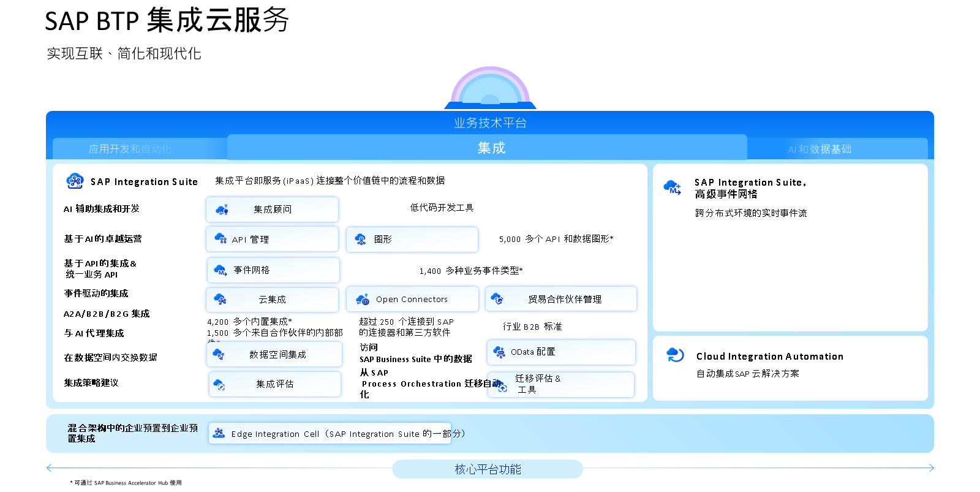This screenshot has width=980, height=492.
Task: Open the 集成顾问 card
Action: click(272, 210)
